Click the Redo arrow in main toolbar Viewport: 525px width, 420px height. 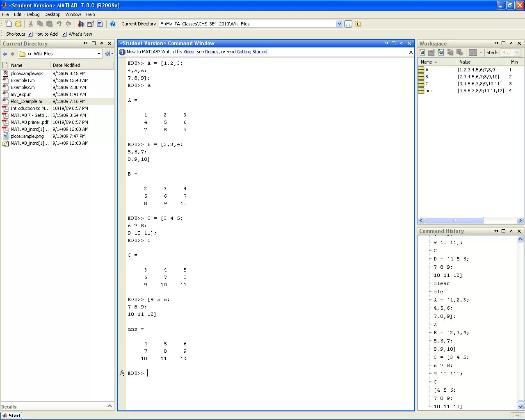pos(68,24)
